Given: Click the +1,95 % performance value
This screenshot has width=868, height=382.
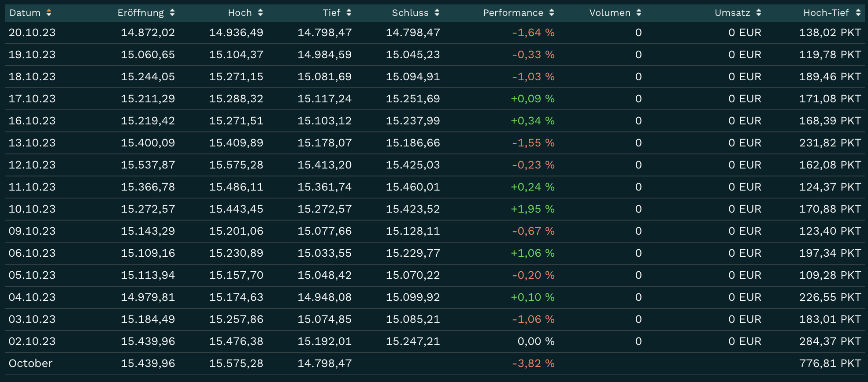Looking at the screenshot, I should click(x=532, y=209).
